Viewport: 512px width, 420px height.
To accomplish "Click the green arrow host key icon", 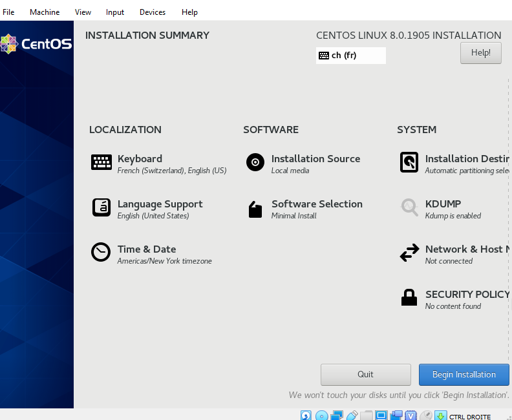I will point(440,415).
